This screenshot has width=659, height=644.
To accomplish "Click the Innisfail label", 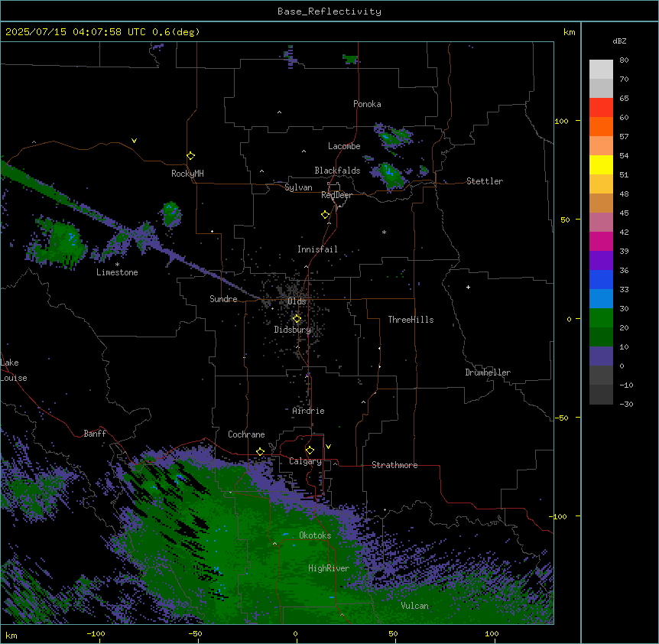I will click(317, 249).
